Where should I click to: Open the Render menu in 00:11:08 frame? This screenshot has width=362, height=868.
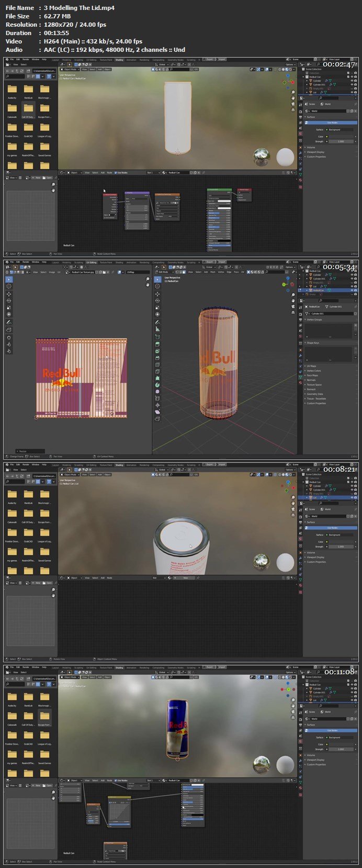pos(26,667)
